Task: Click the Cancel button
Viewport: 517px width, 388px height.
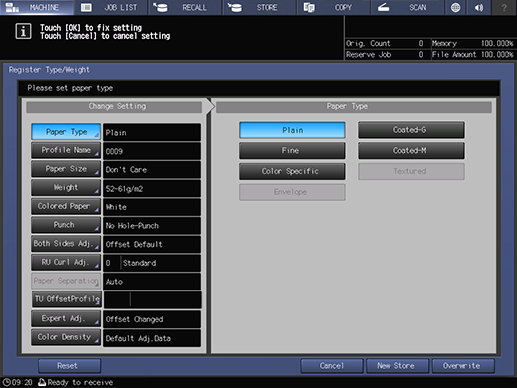Action: (332, 366)
